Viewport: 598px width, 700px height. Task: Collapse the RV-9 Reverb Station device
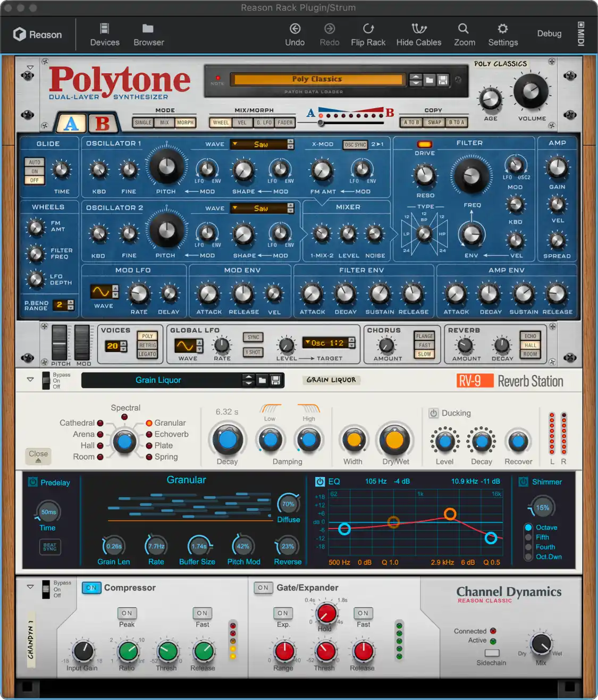(30, 379)
